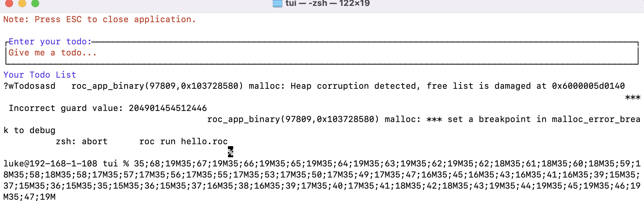Click the window title 'tui — -zsh — 122×19'
The image size is (644, 201).
(x=328, y=3)
